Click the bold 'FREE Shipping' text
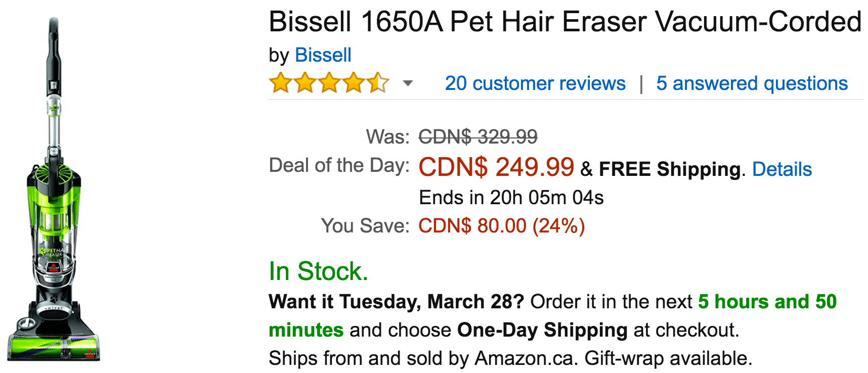Image resolution: width=868 pixels, height=373 pixels. tap(670, 169)
